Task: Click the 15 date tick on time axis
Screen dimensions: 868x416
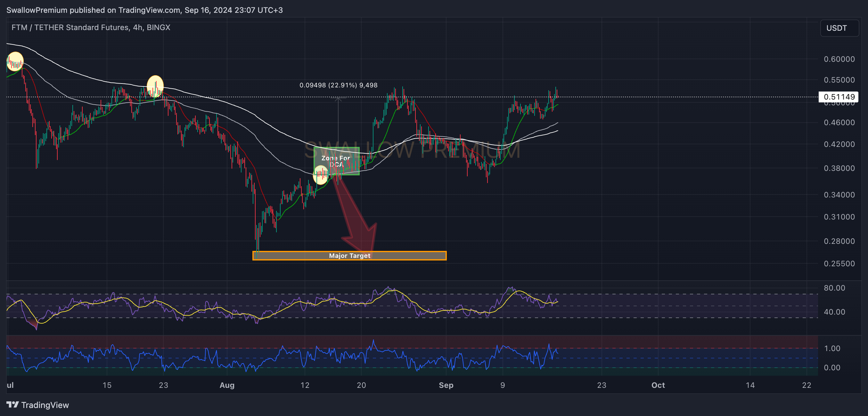Action: point(107,385)
